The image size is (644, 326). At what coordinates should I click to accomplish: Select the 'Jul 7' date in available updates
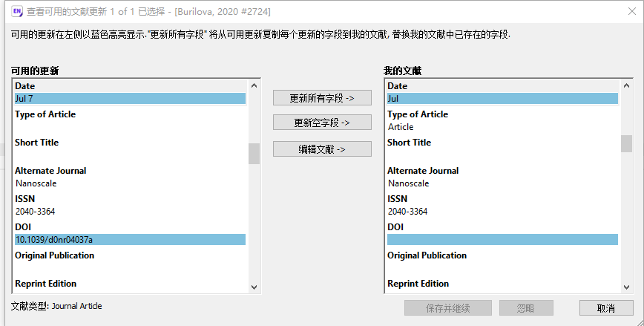[x=130, y=99]
